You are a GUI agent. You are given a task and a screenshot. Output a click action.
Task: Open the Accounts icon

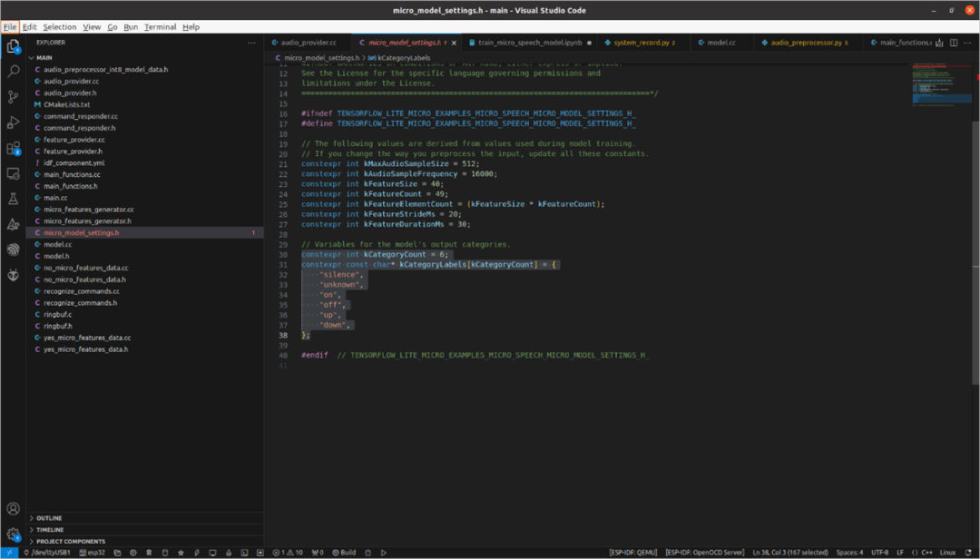click(13, 509)
